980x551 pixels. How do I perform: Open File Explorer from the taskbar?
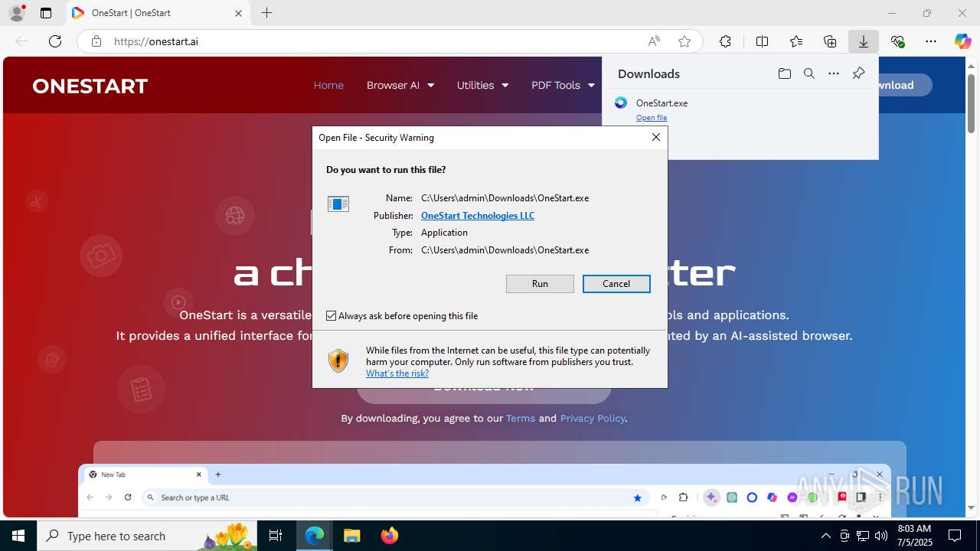tap(352, 536)
